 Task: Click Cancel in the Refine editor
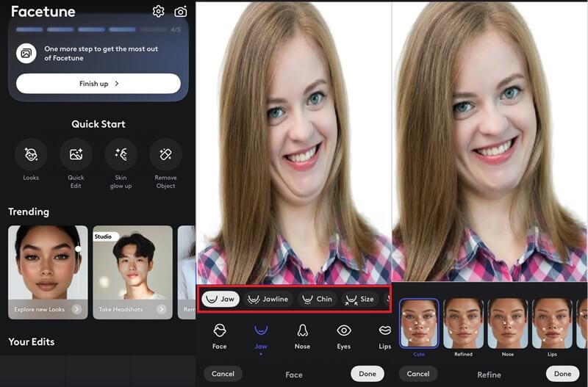418,374
